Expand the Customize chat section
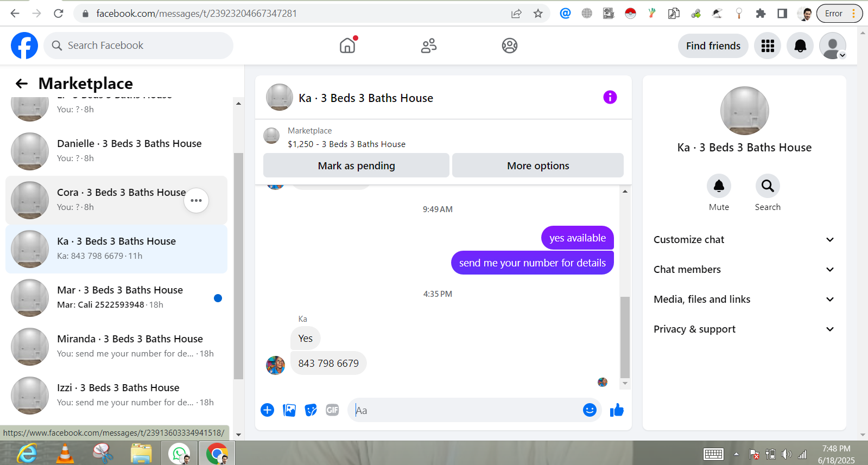Viewport: 868px width, 465px height. click(744, 240)
